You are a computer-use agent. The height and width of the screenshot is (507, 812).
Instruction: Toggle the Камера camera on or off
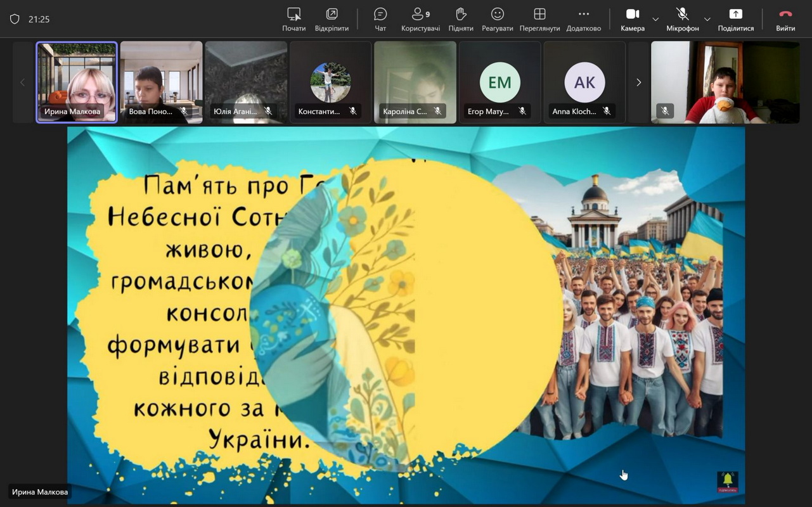click(x=633, y=19)
